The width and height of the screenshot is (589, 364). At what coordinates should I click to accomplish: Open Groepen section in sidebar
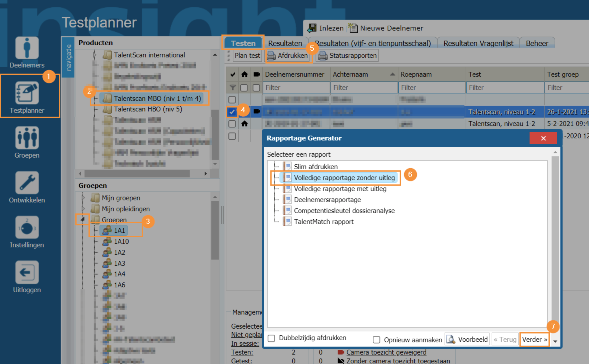click(x=27, y=138)
